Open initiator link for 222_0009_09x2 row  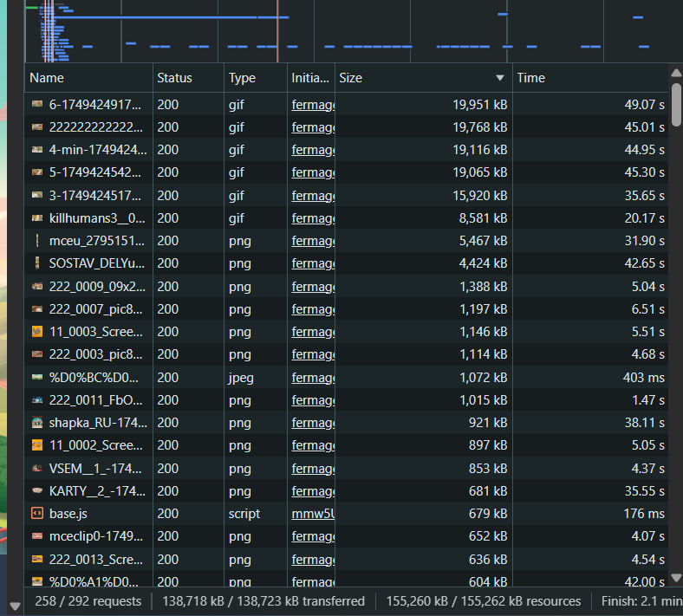tap(313, 286)
